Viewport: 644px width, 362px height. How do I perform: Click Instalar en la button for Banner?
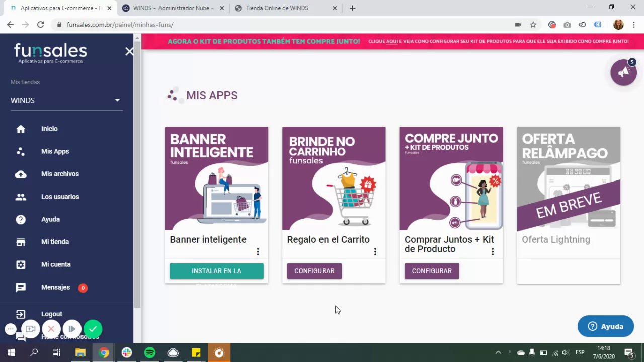pos(216,271)
